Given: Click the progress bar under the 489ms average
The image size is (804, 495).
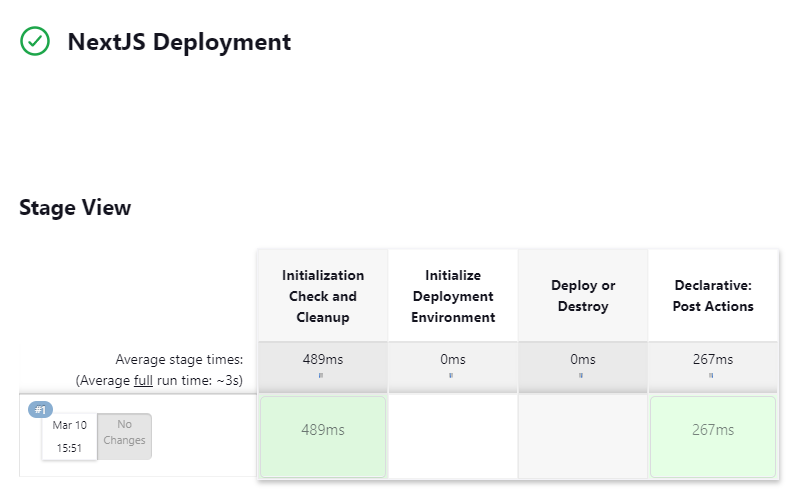Looking at the screenshot, I should [321, 375].
